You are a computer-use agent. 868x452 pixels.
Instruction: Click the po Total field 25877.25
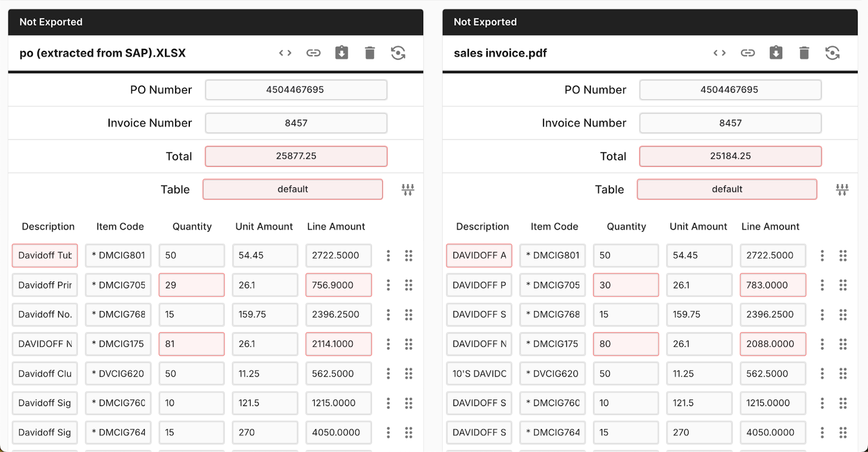coord(296,156)
